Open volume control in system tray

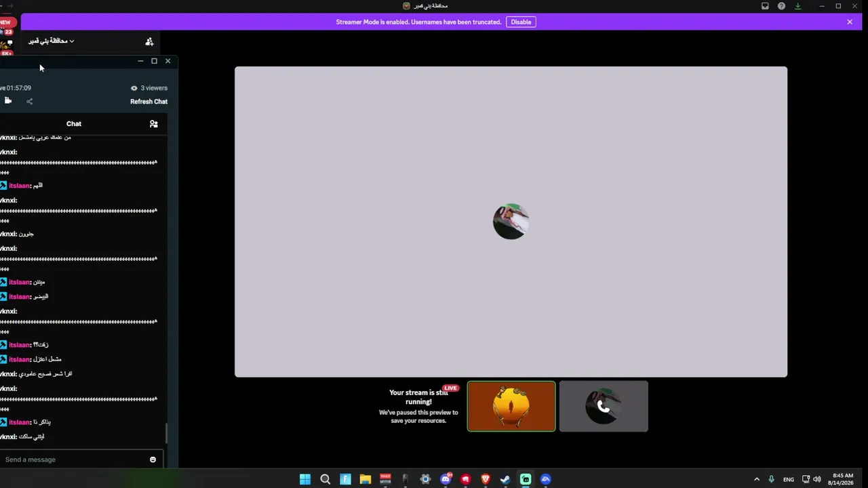point(816,479)
